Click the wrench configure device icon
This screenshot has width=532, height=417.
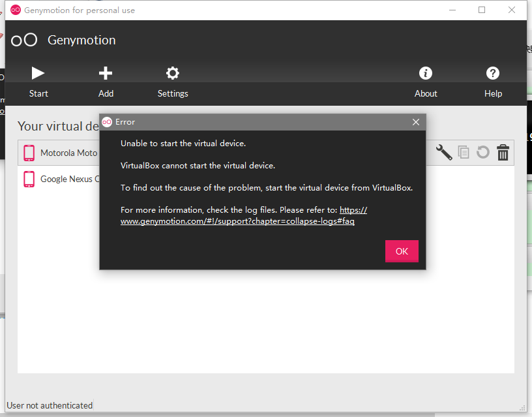pos(444,152)
